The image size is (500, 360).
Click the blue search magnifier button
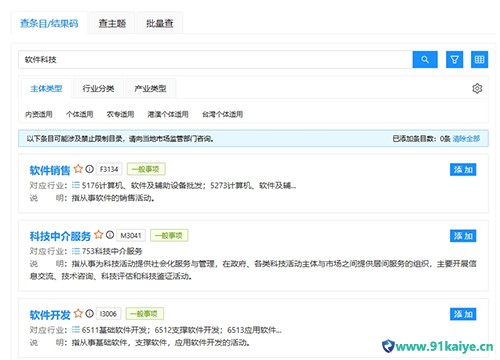click(425, 59)
